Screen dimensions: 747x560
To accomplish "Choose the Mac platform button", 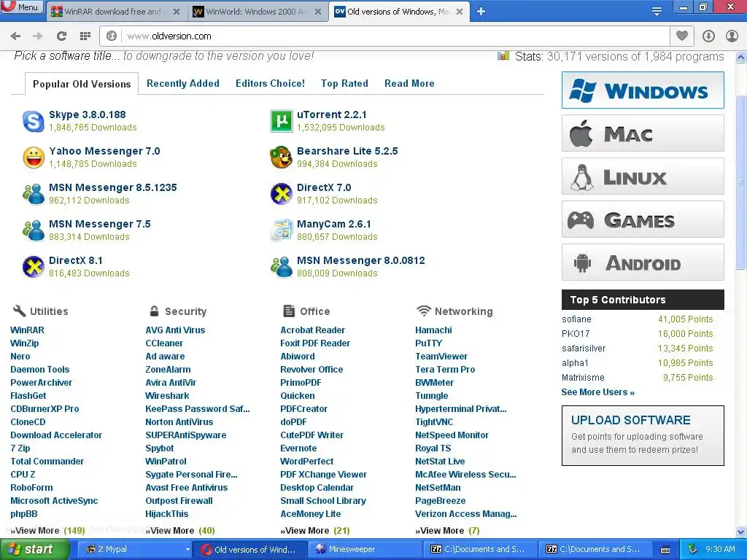I will click(643, 133).
